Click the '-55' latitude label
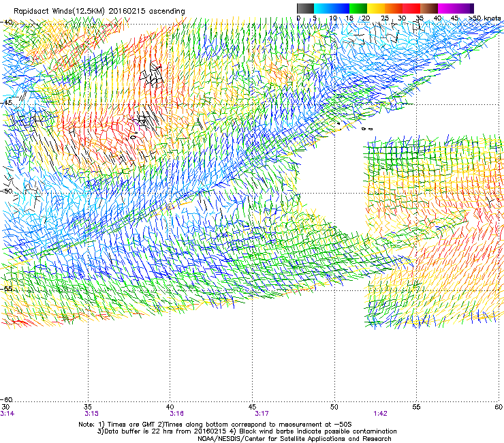This screenshot has height=443, width=504. coord(7,288)
